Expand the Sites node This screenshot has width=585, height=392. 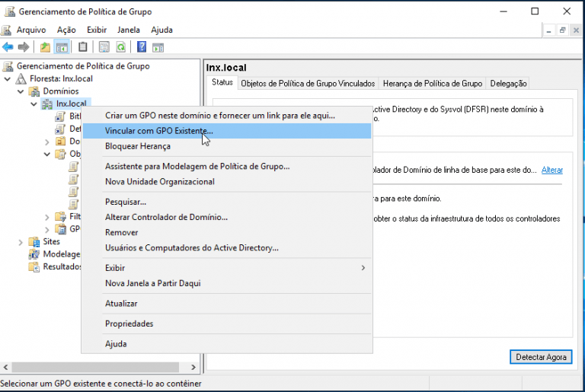pyautogui.click(x=21, y=243)
